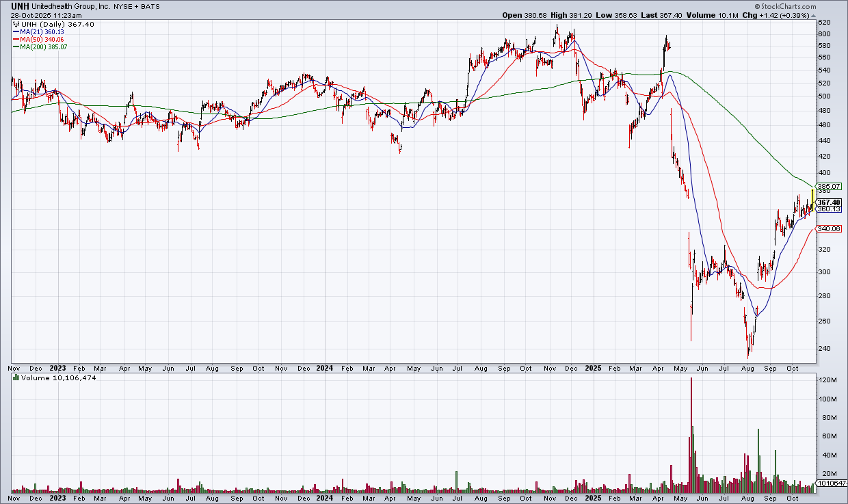The width and height of the screenshot is (848, 504).
Task: Click the green MA(200) legend line marker
Action: [15, 47]
